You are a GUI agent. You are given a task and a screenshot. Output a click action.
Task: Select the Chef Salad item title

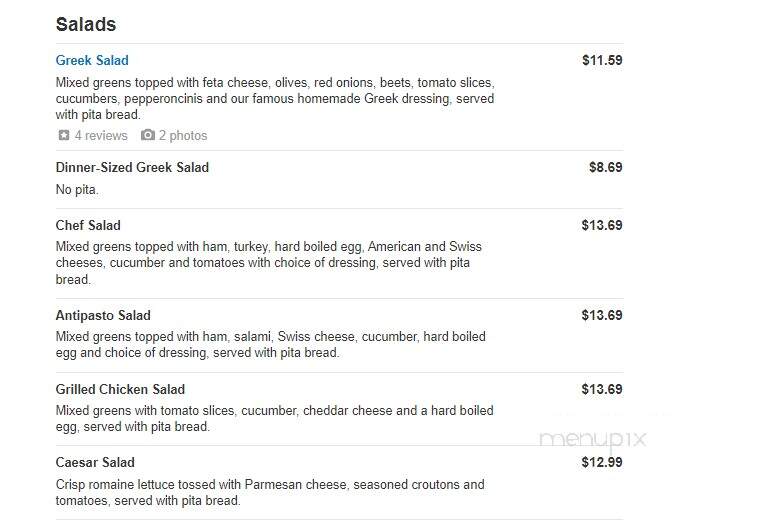(x=88, y=225)
